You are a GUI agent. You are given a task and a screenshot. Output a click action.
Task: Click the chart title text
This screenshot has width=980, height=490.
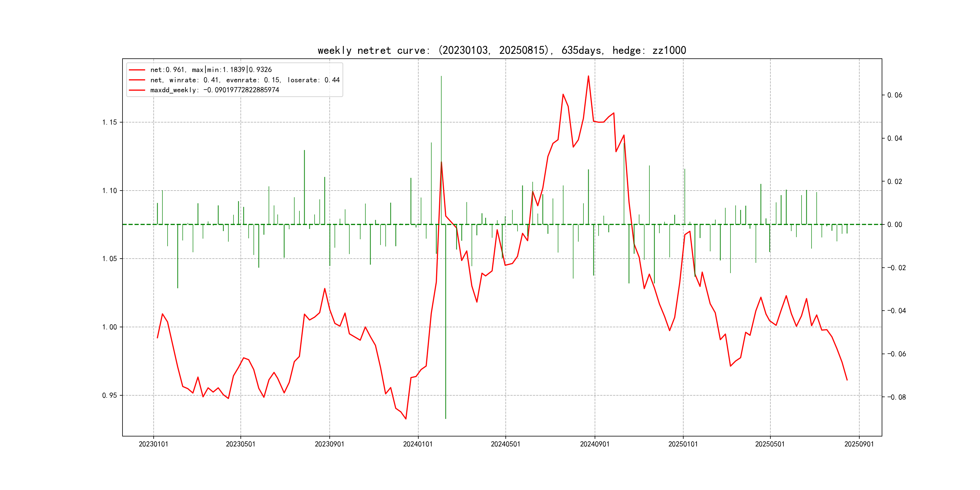501,50
